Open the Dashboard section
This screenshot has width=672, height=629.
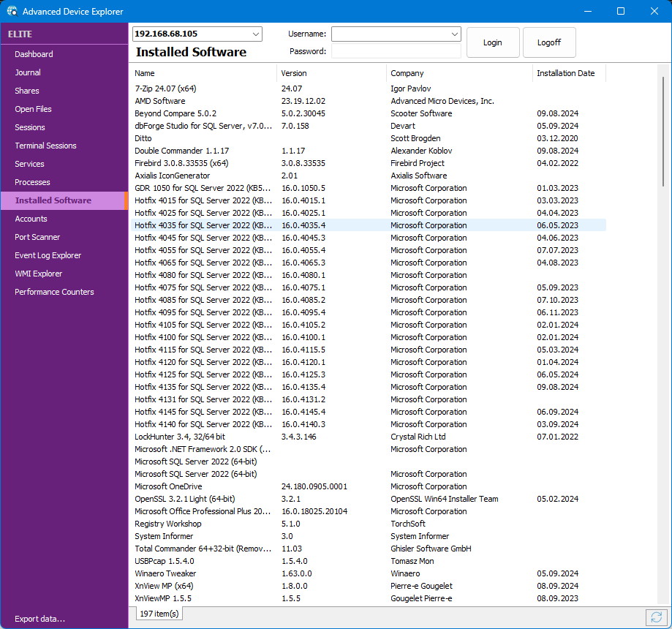pyautogui.click(x=64, y=54)
